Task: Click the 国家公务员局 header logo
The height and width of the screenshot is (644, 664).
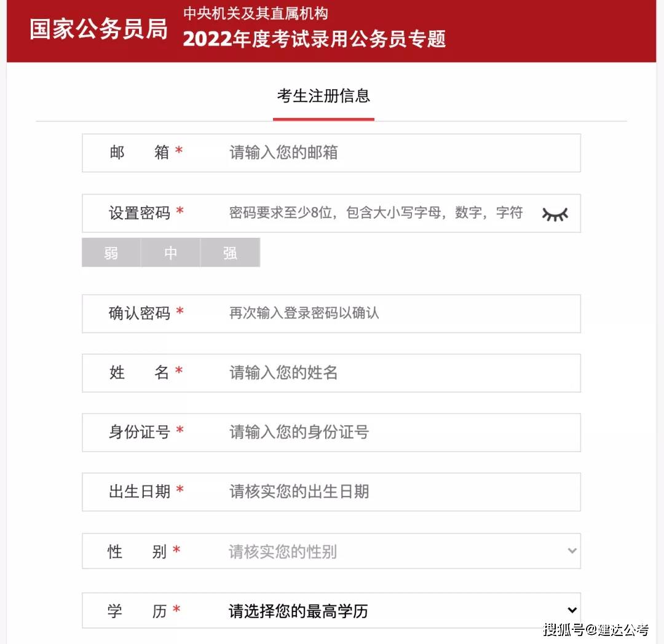Action: pyautogui.click(x=98, y=29)
